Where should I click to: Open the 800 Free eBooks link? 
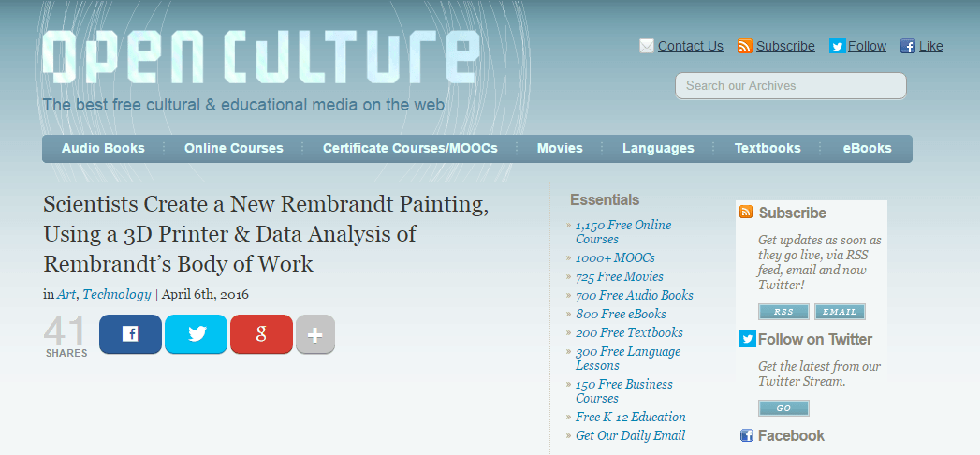621,314
